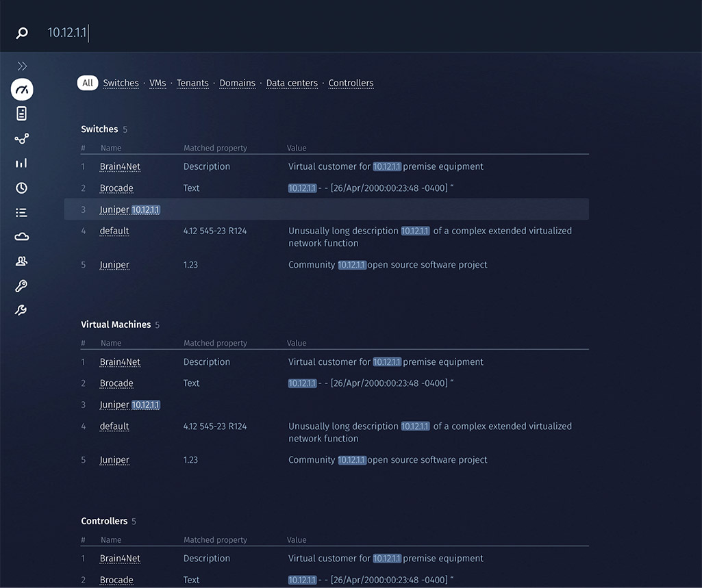Open the bar chart statistics icon

click(x=22, y=163)
